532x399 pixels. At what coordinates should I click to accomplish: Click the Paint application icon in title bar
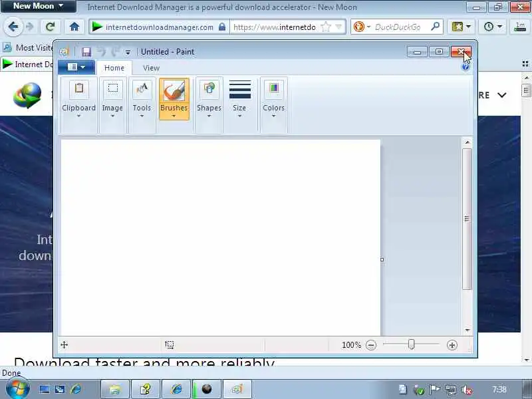tap(64, 52)
